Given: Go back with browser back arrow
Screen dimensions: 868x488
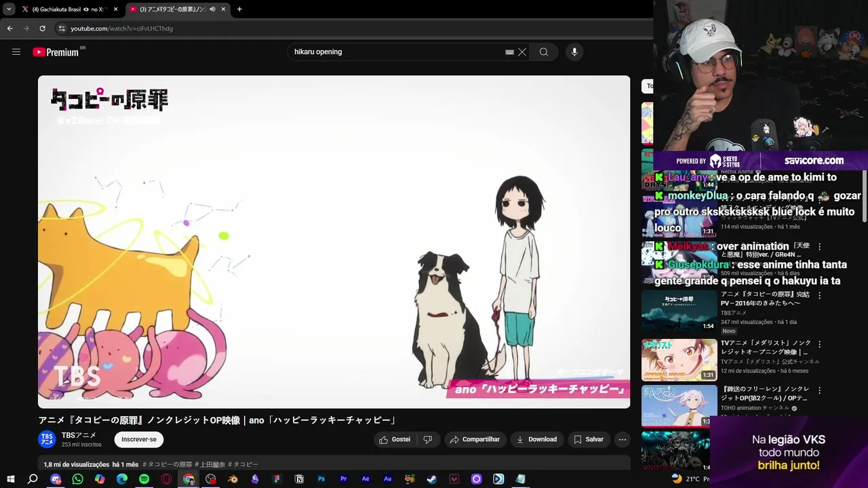Looking at the screenshot, I should [9, 28].
